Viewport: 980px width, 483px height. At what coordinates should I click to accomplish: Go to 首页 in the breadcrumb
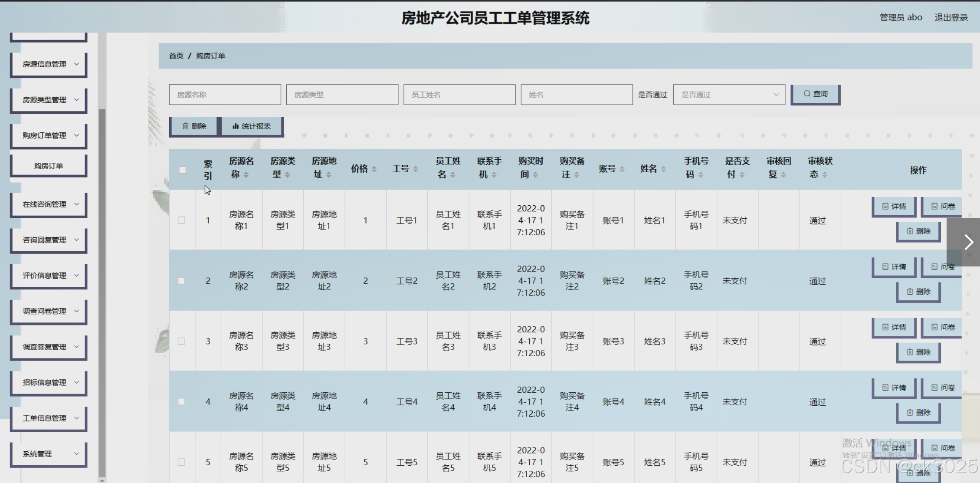(176, 56)
